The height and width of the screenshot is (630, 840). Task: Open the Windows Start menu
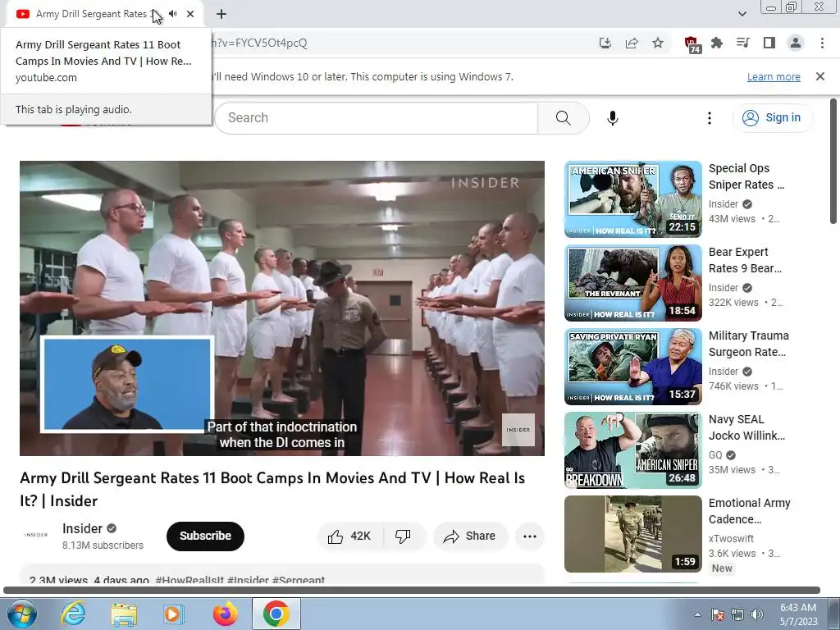(x=21, y=614)
